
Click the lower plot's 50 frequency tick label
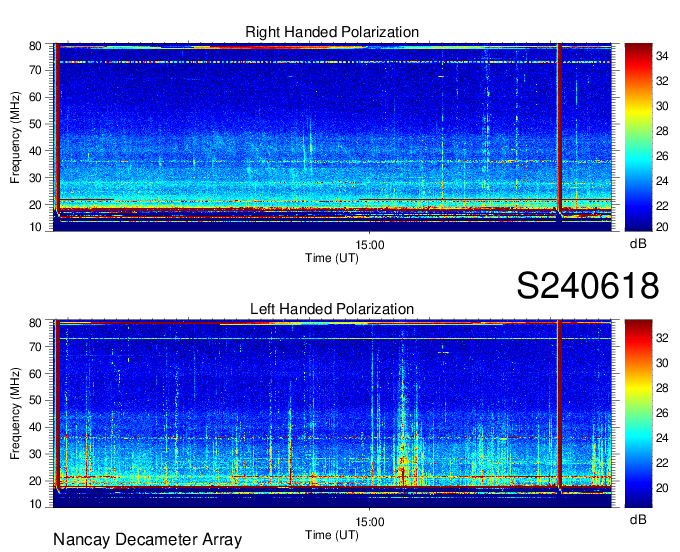tap(35, 400)
